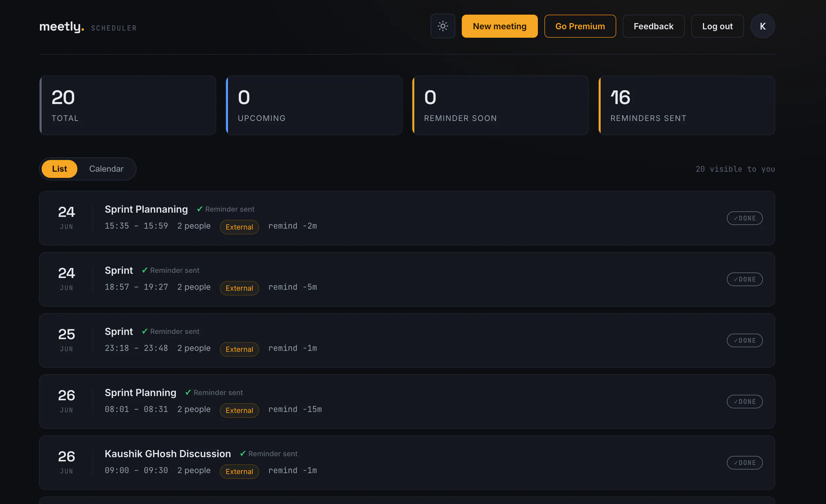Image resolution: width=826 pixels, height=504 pixels.
Task: Click Done badge for Sprint Planning meeting
Action: click(745, 402)
